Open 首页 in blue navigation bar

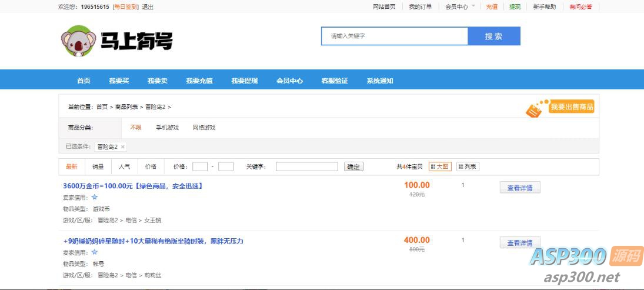[x=84, y=81]
